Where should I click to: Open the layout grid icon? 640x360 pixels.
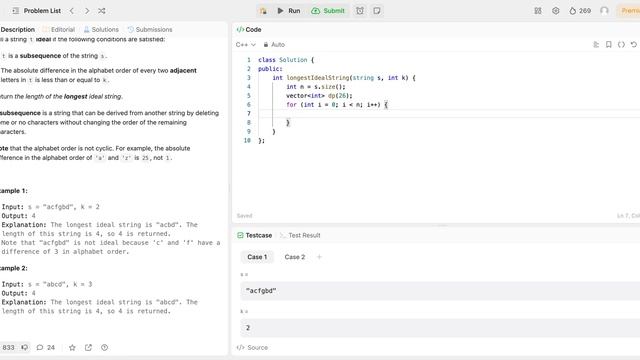point(538,11)
